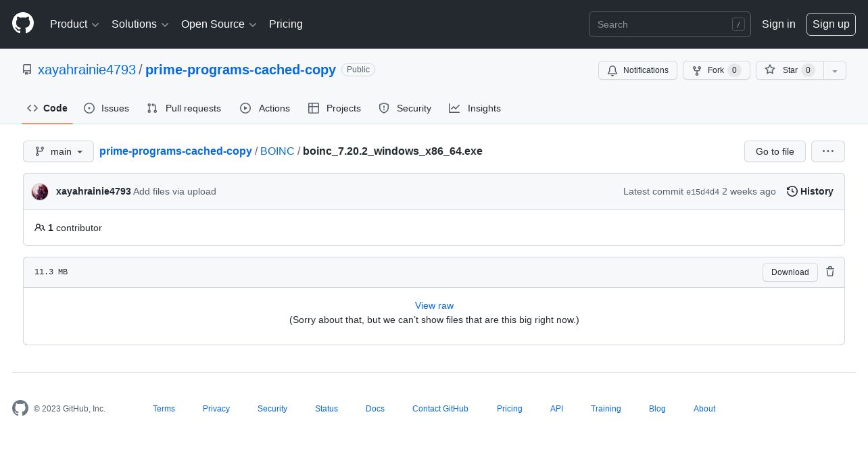Switch to the Code tab

(x=47, y=108)
